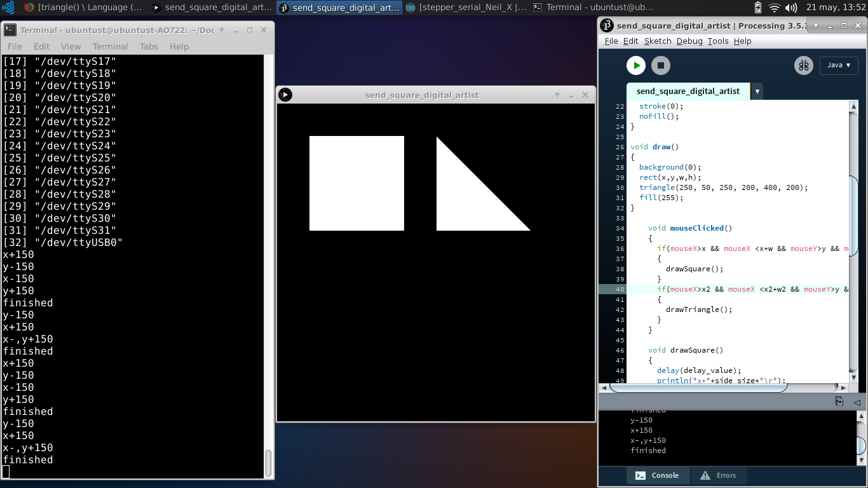The height and width of the screenshot is (488, 868).
Task: Open Processing File menu
Action: click(x=611, y=41)
